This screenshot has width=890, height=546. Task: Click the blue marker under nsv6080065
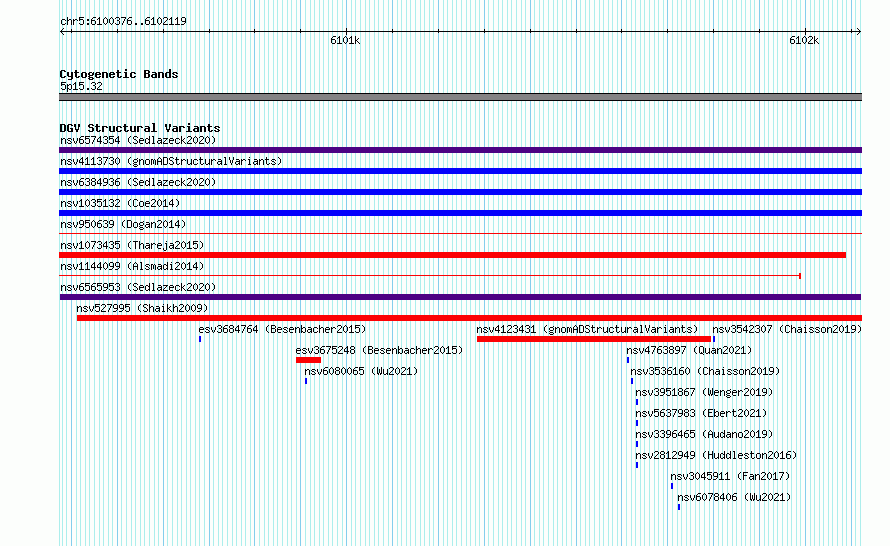click(x=306, y=381)
